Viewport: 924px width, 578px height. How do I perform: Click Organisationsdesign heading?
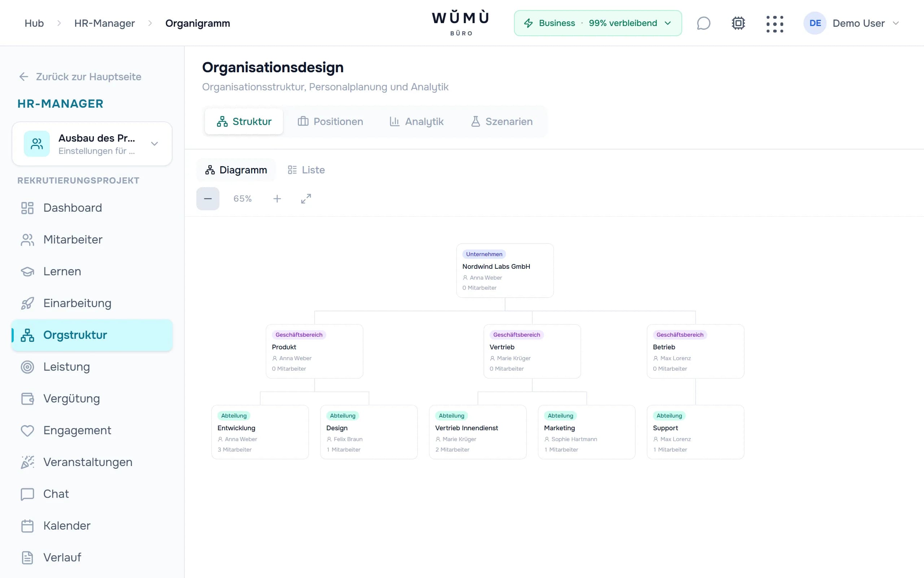(273, 68)
